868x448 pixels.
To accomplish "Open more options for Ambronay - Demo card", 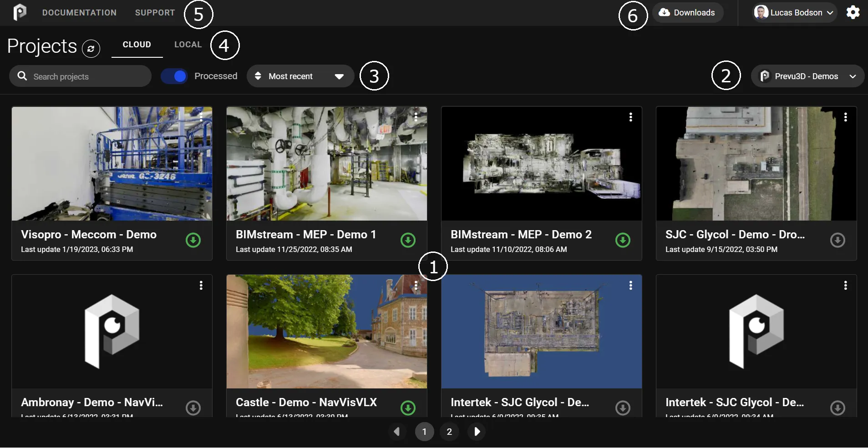I will 201,285.
